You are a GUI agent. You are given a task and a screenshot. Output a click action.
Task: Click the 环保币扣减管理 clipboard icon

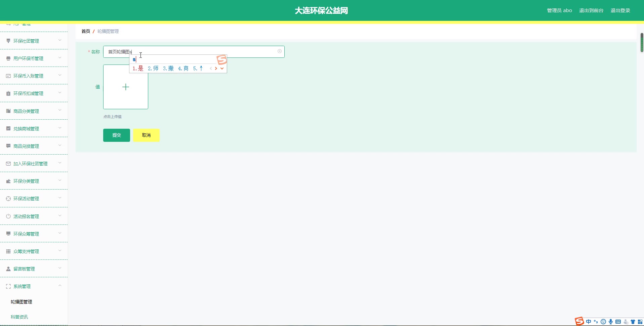pos(8,93)
